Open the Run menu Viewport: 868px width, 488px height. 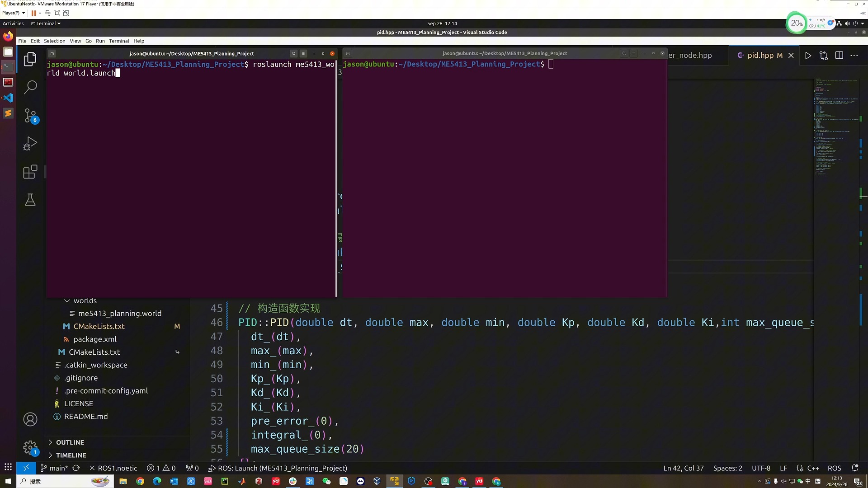click(x=100, y=41)
